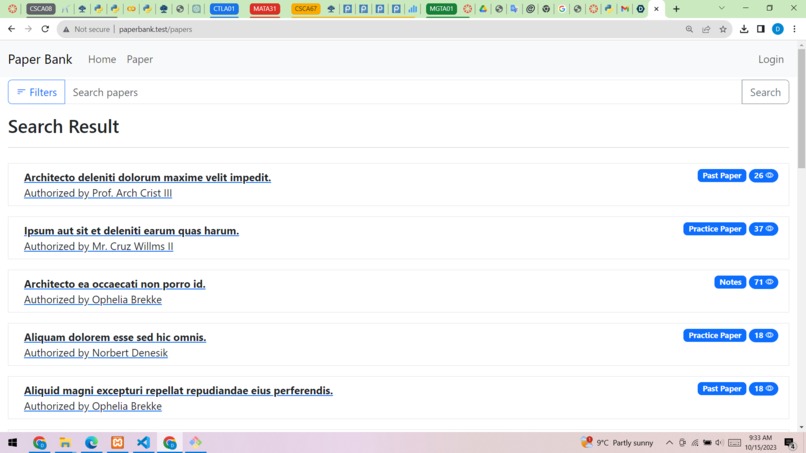The width and height of the screenshot is (806, 453).
Task: Open the zoom magnifier icon in address bar
Action: (x=689, y=29)
